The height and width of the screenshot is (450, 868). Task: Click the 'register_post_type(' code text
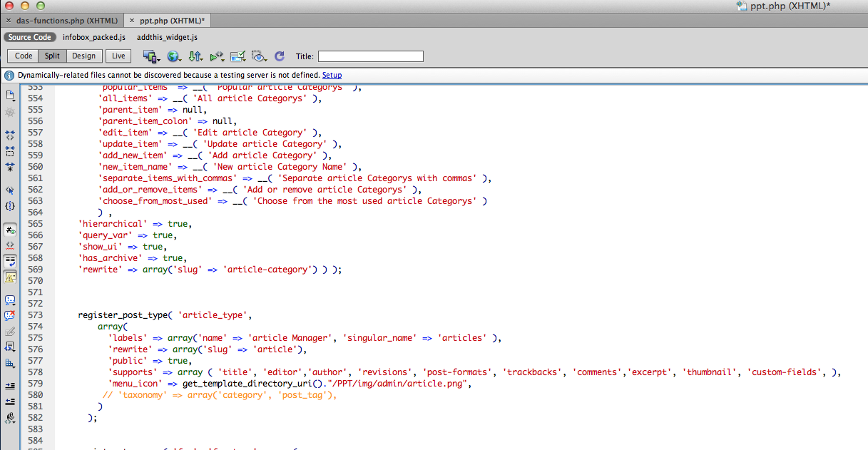coord(126,315)
